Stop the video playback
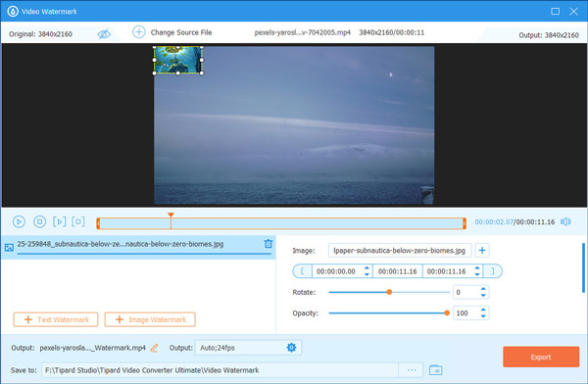 tap(40, 222)
